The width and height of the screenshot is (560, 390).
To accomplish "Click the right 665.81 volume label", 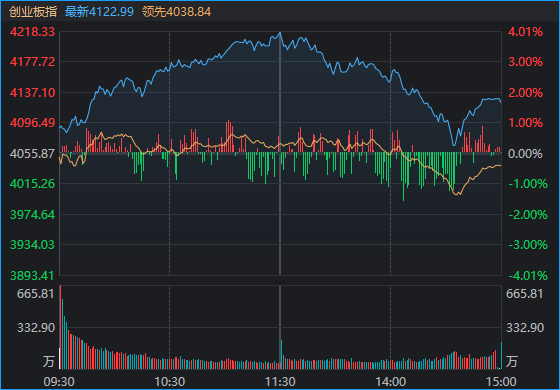I will pos(525,294).
